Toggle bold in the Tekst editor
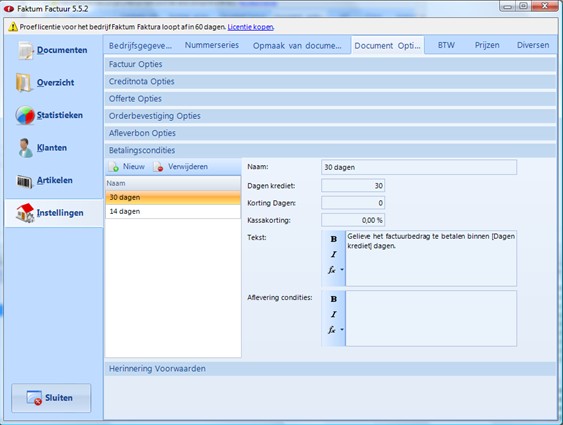 tap(334, 239)
